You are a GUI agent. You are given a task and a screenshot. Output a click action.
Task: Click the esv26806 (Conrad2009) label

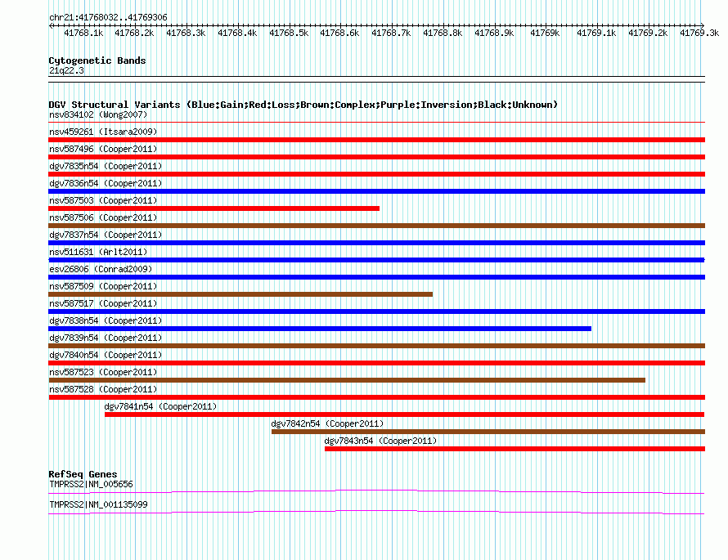tap(101, 269)
